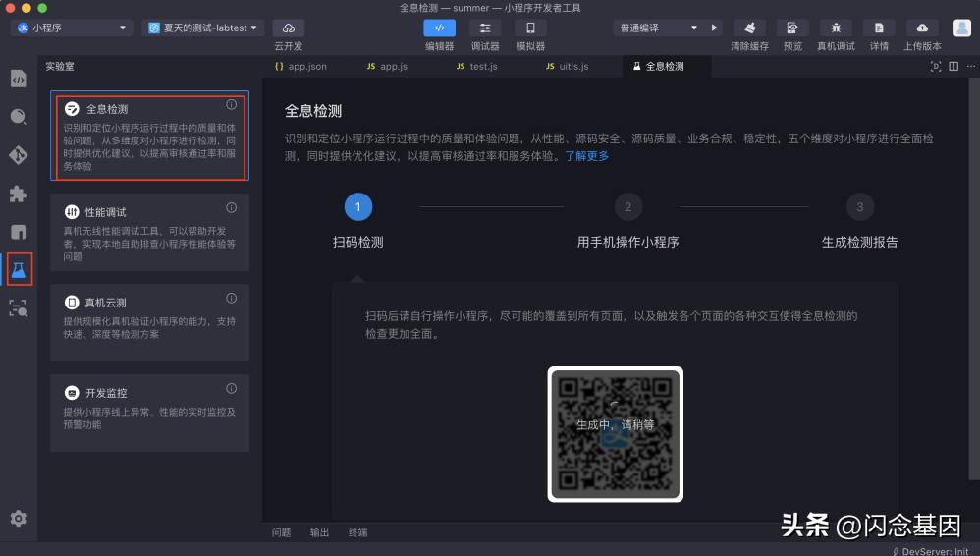This screenshot has width=980, height=556.
Task: Open the 问题 (Problems) bottom tab
Action: pyautogui.click(x=281, y=532)
